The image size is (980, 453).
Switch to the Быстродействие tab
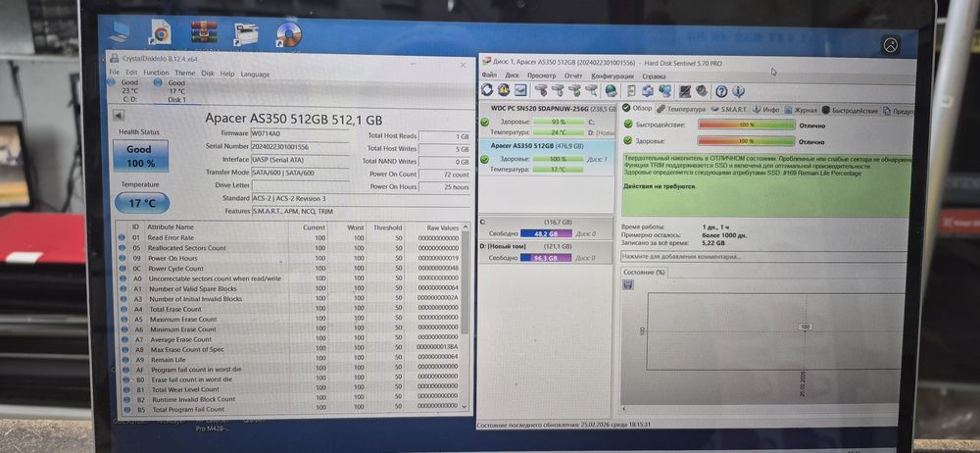coord(850,111)
